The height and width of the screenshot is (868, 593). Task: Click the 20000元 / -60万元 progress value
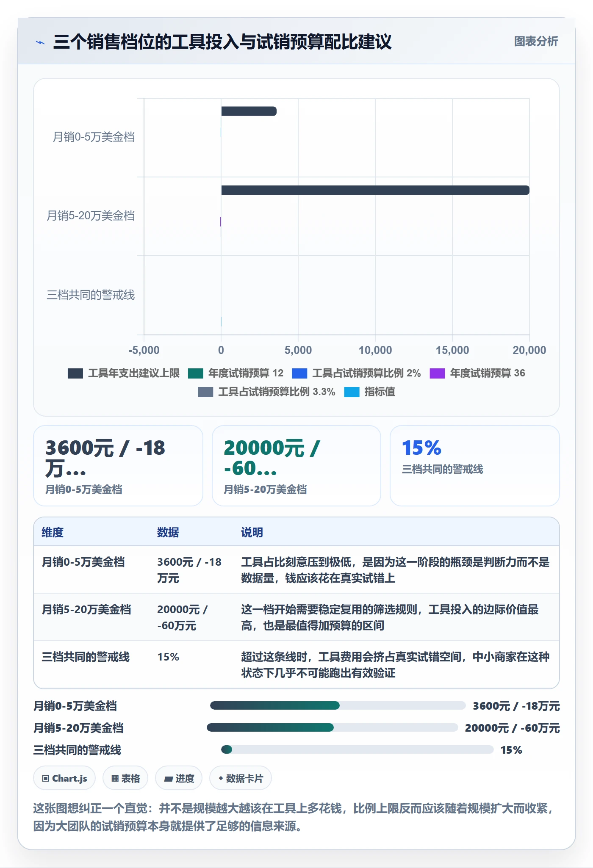[513, 728]
